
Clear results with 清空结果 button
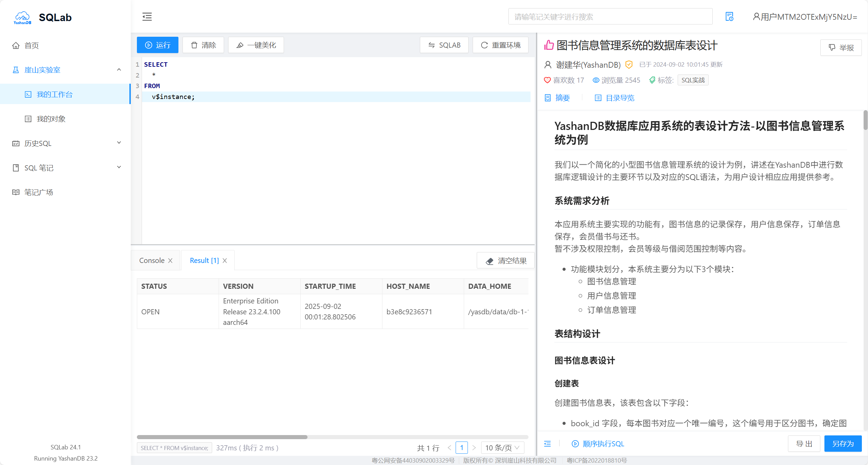[x=506, y=261]
